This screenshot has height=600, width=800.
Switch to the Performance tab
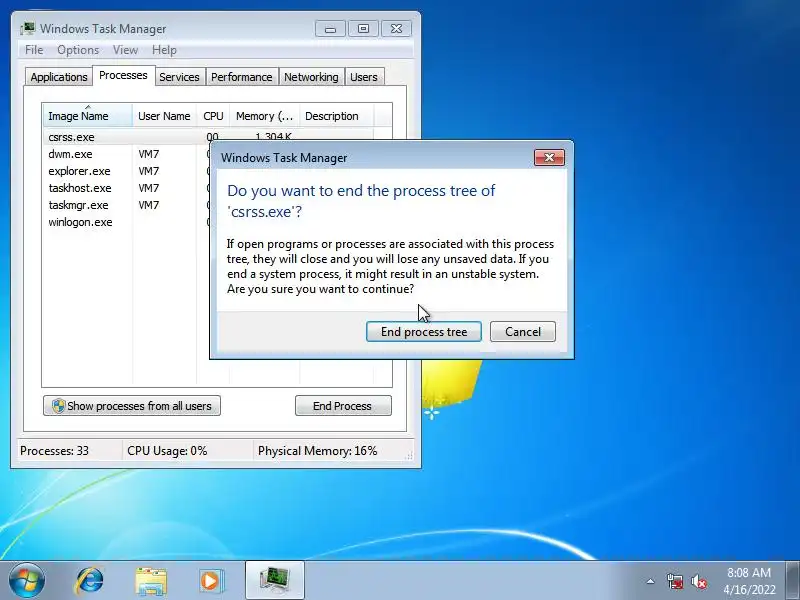pos(241,77)
